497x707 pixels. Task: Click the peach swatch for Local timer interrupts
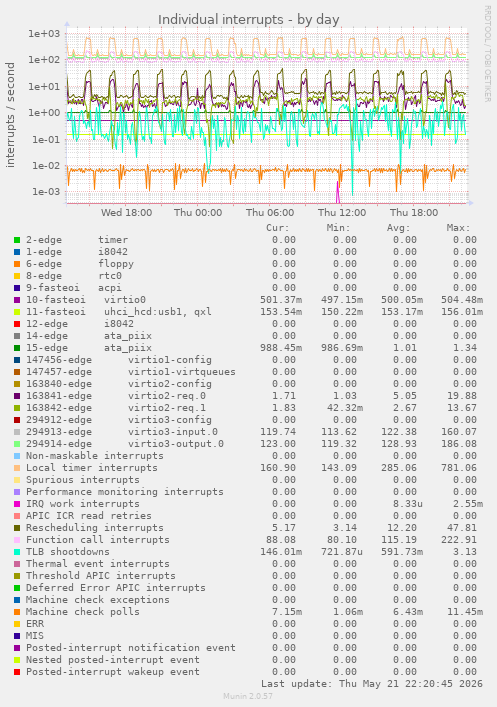(x=17, y=468)
